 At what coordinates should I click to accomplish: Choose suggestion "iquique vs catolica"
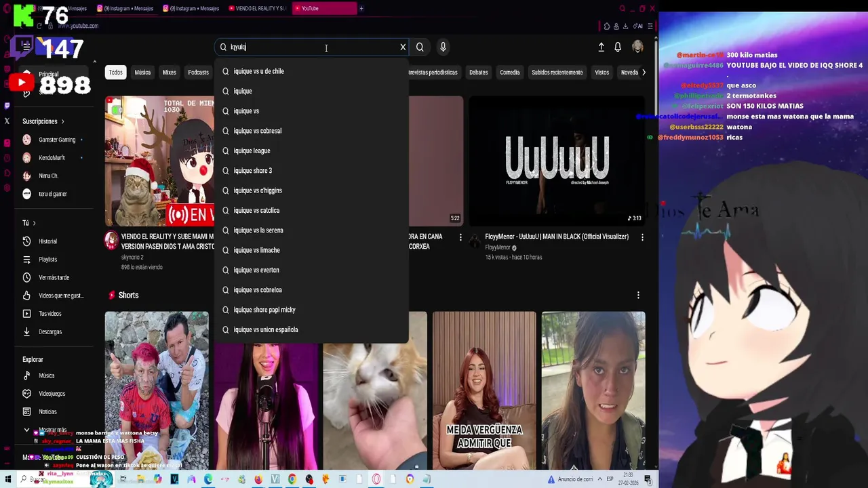click(x=311, y=210)
